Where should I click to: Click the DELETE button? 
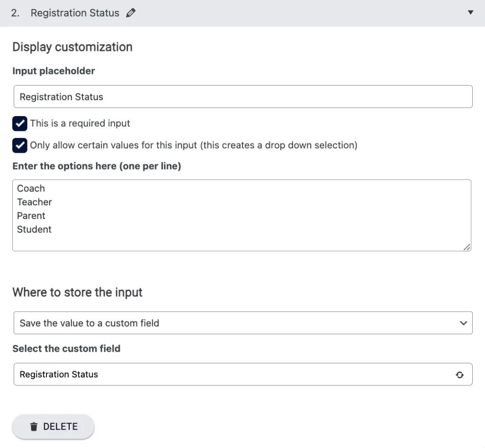pyautogui.click(x=53, y=426)
